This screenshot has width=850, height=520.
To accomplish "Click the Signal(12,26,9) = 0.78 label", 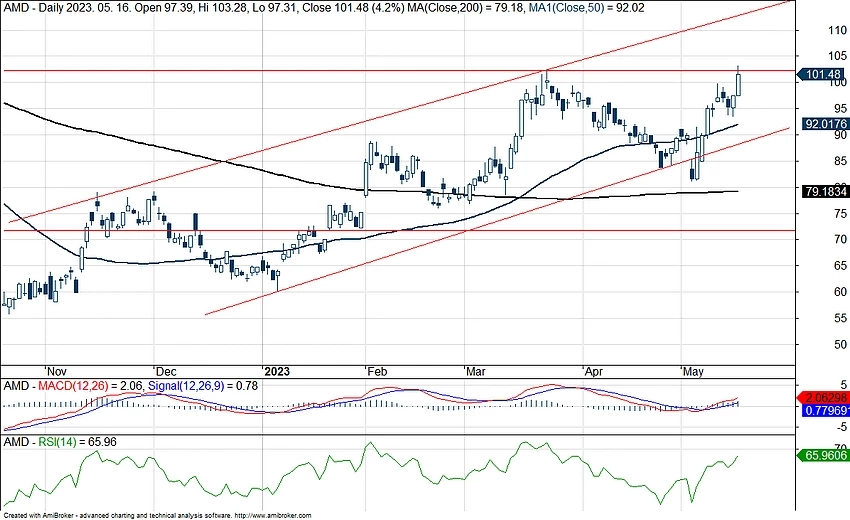I will point(203,386).
